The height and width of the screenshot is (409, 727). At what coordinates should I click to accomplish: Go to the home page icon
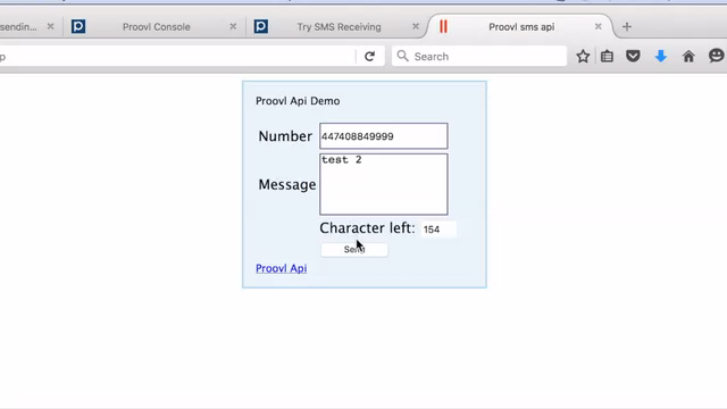tap(689, 57)
